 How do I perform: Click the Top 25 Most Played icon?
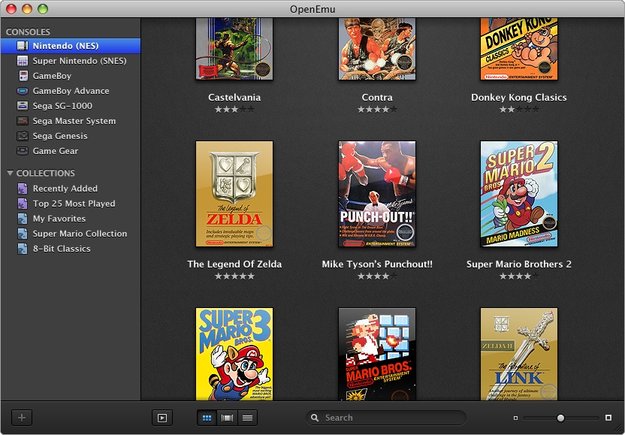tap(23, 203)
